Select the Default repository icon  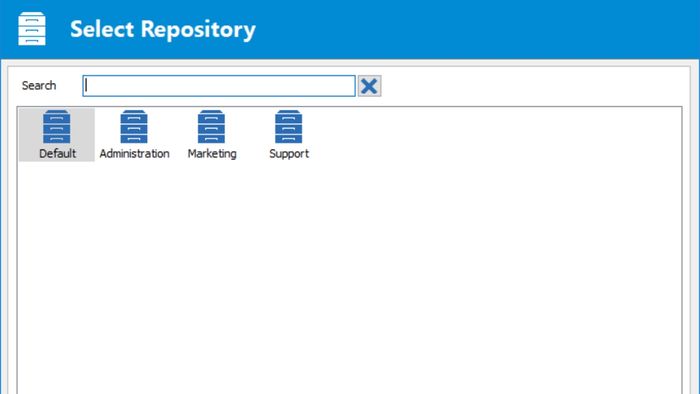[57, 127]
